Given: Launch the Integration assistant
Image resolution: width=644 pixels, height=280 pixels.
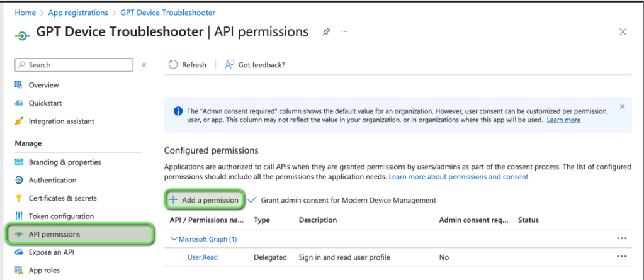Looking at the screenshot, I should pyautogui.click(x=61, y=121).
